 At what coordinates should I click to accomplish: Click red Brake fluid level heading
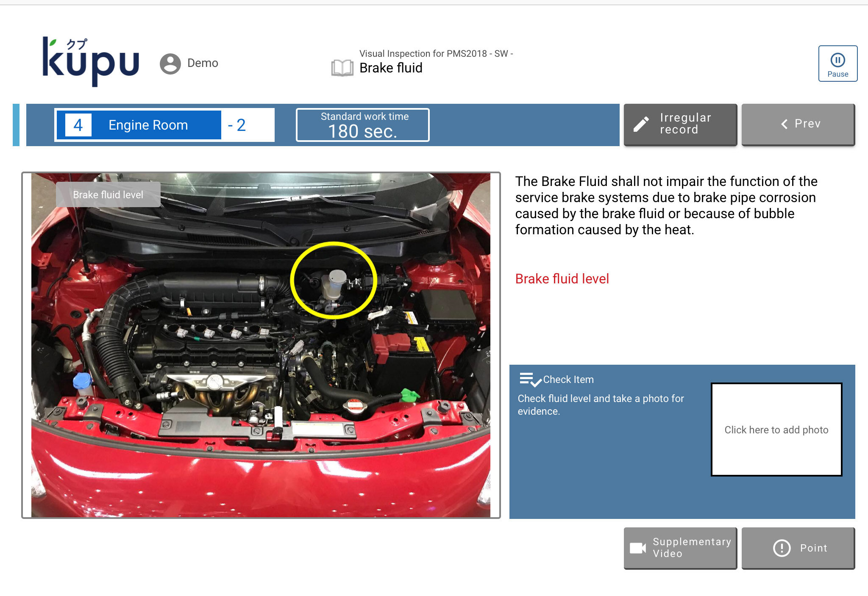562,279
